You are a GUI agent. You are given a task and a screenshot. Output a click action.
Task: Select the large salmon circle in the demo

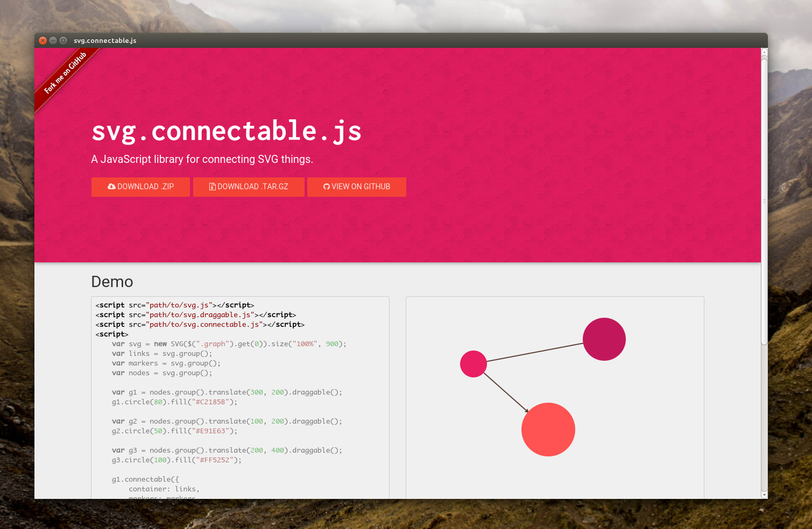[548, 429]
